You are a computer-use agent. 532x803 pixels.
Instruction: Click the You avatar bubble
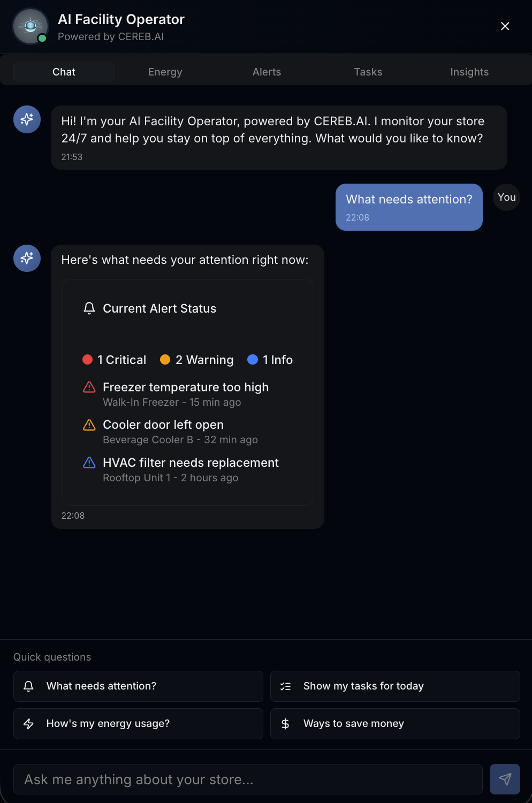click(x=506, y=197)
